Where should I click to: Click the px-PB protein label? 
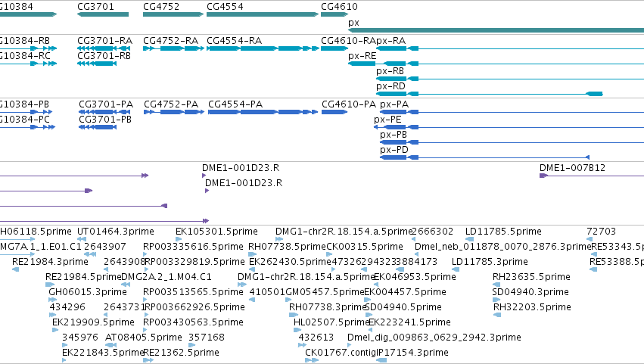click(x=394, y=135)
